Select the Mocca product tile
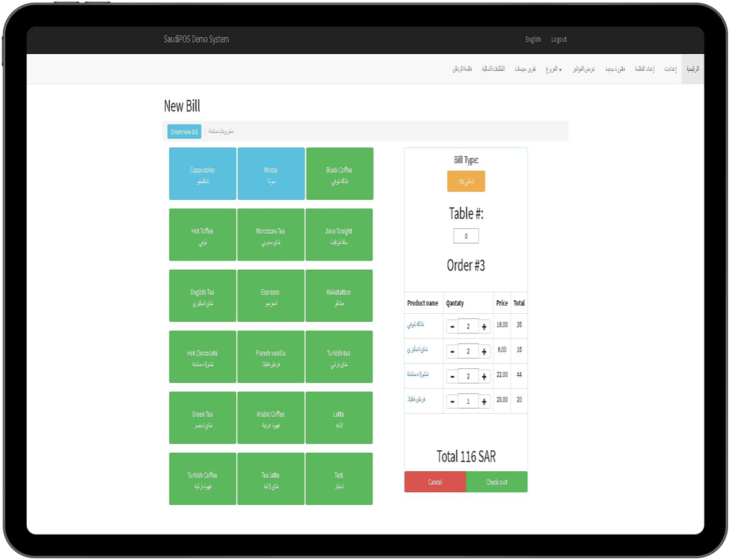This screenshot has width=730, height=560. (270, 174)
